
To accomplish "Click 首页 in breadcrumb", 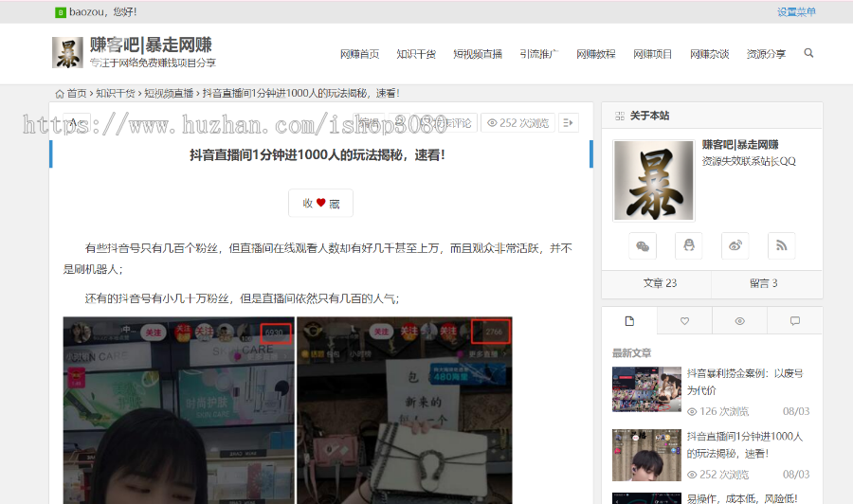I will pos(77,94).
